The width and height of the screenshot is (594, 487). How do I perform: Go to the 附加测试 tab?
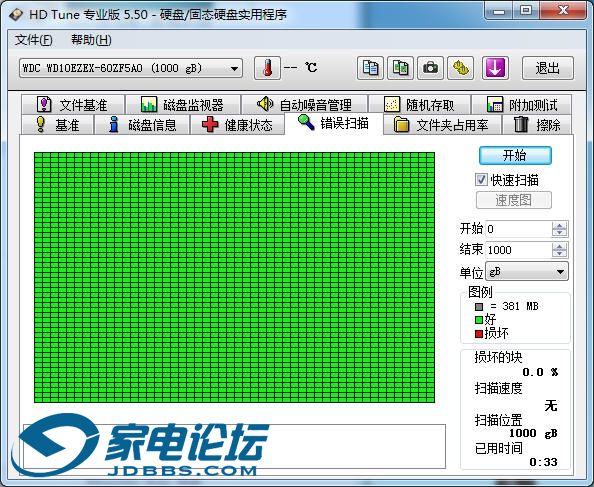522,105
